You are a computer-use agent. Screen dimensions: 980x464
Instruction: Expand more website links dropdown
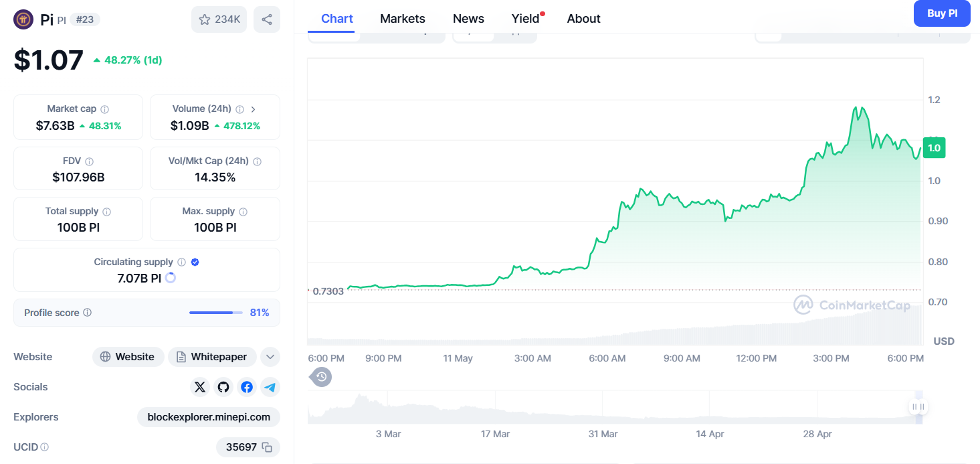point(270,357)
